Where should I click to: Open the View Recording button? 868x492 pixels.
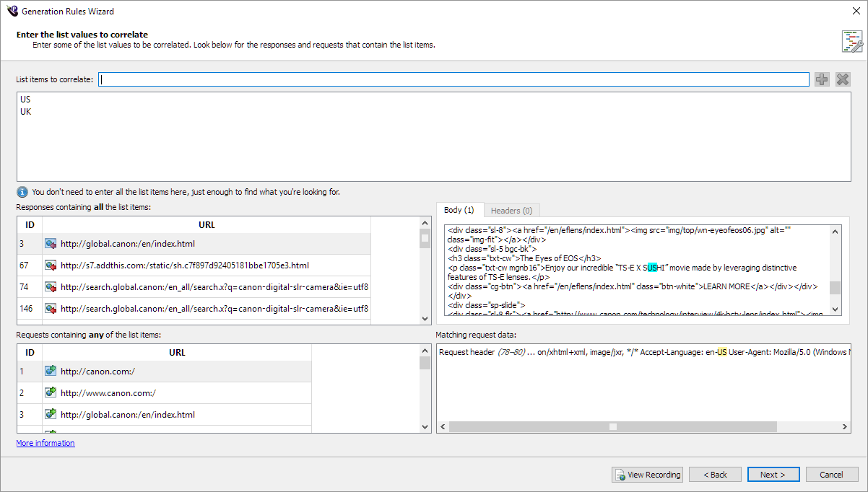pyautogui.click(x=647, y=475)
